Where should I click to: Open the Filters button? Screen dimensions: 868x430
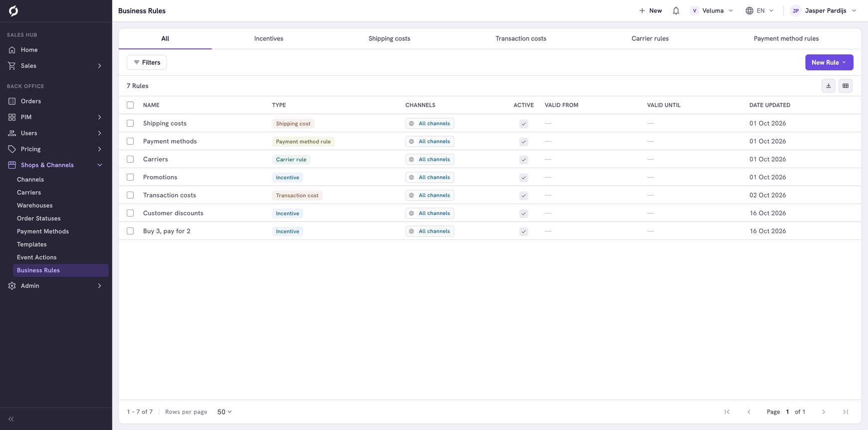147,62
